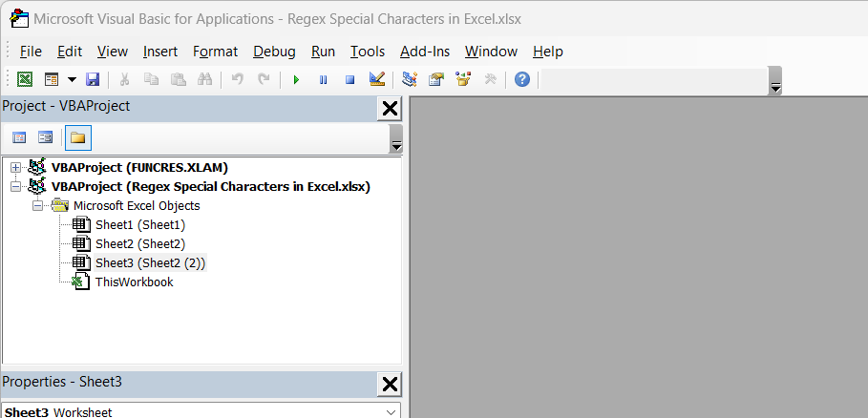Click the View Object icon in Project pane
Screen dimensions: 868x418
(46, 137)
